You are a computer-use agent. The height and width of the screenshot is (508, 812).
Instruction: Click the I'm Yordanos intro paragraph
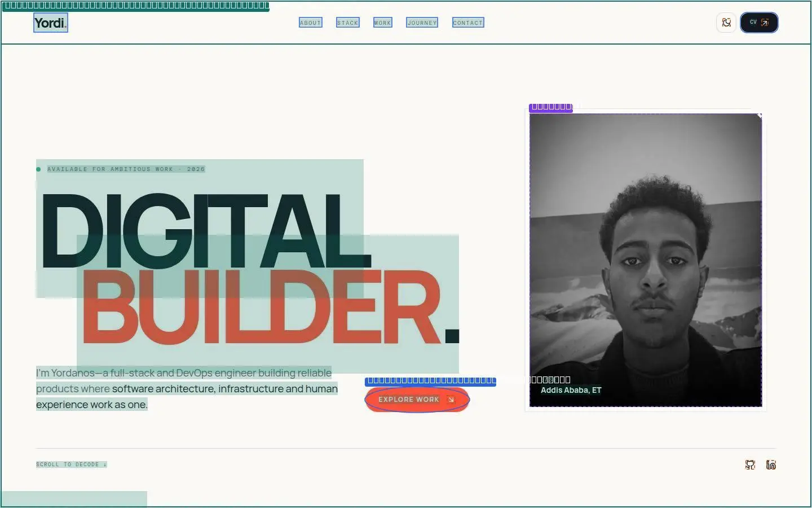point(187,389)
